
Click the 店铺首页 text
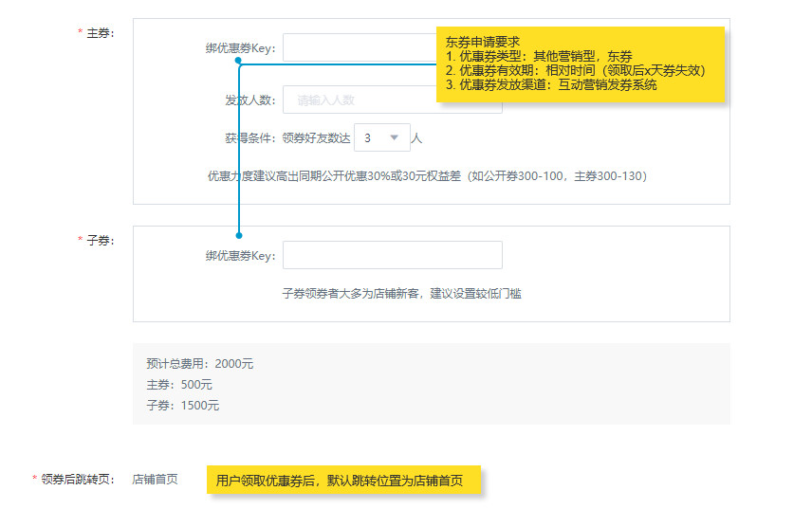point(155,480)
